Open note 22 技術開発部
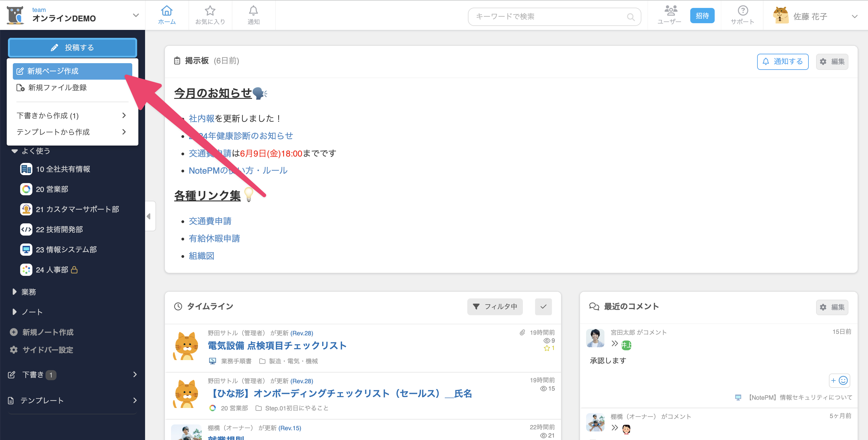This screenshot has height=440, width=868. coord(51,229)
